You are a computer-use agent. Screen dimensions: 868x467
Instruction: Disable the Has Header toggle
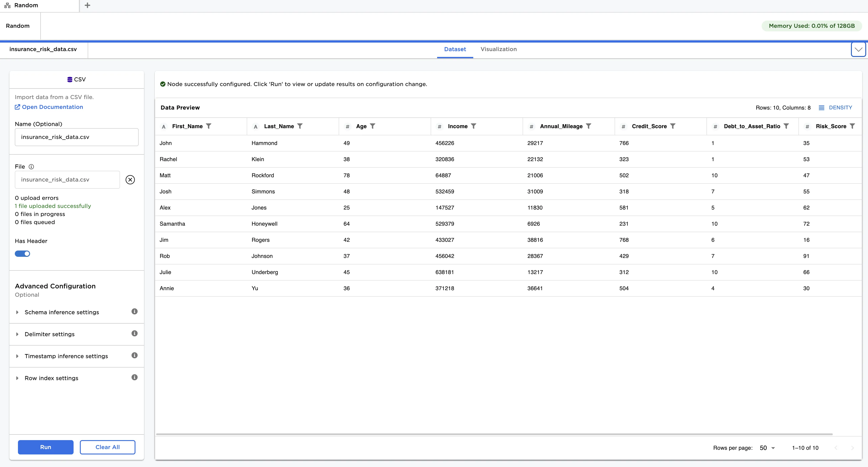(22, 253)
